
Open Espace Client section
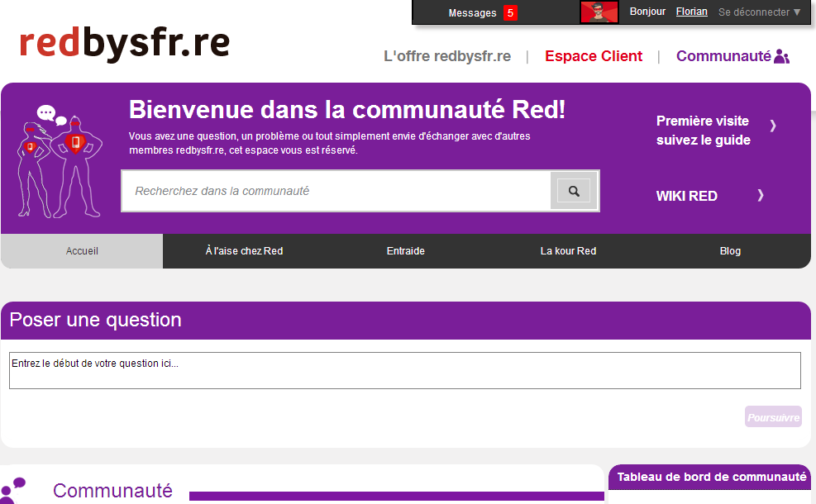(x=594, y=56)
